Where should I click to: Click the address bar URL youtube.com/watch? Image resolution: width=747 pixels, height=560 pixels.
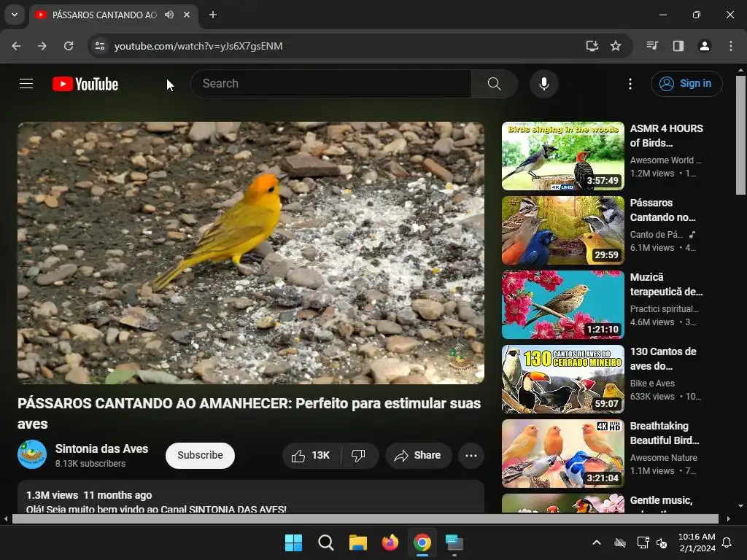[x=198, y=46]
